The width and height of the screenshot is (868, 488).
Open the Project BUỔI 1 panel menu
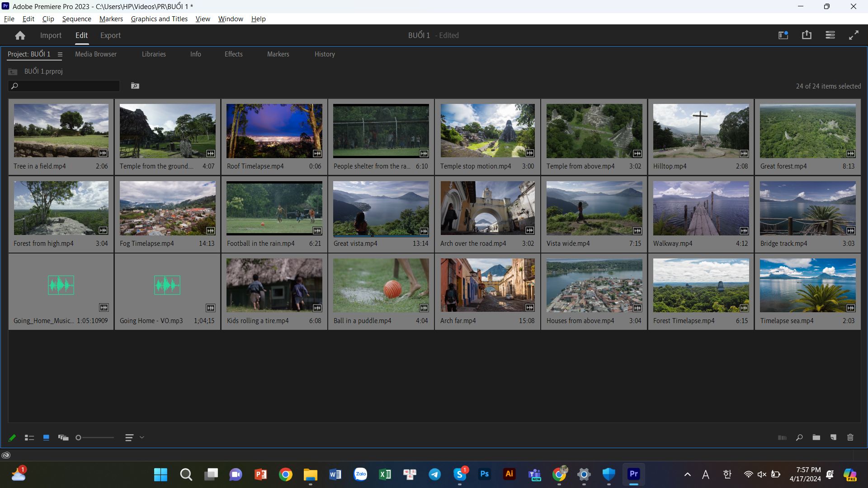tap(60, 54)
